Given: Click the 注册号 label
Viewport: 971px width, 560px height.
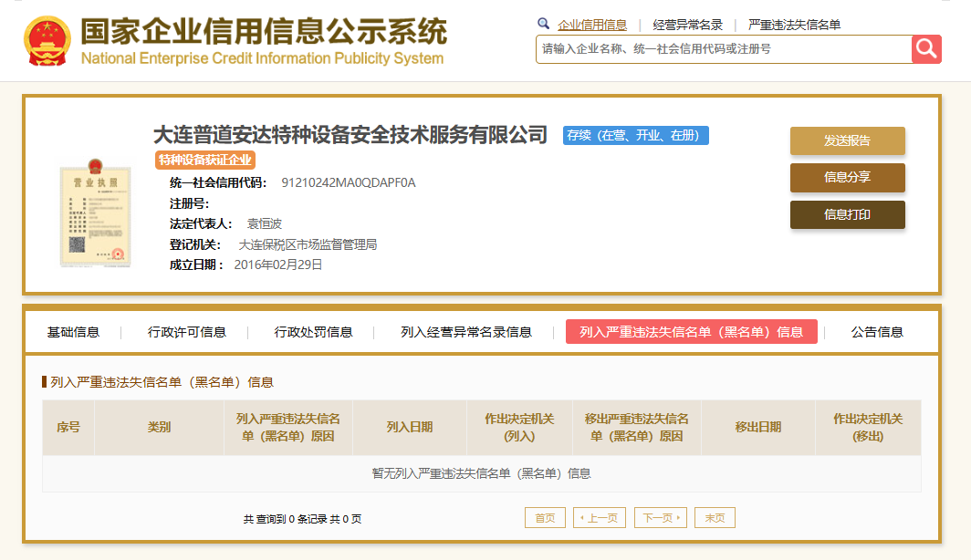Looking at the screenshot, I should 190,203.
